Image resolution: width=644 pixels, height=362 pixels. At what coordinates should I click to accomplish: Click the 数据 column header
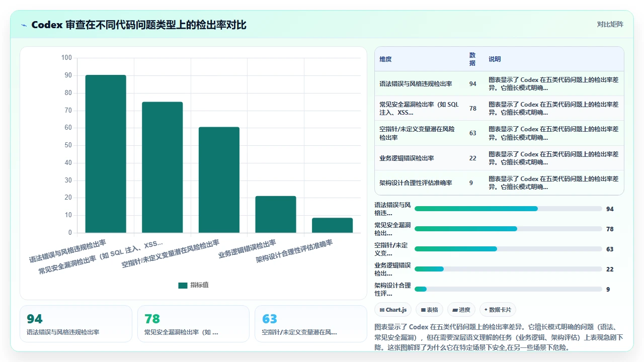pyautogui.click(x=472, y=59)
